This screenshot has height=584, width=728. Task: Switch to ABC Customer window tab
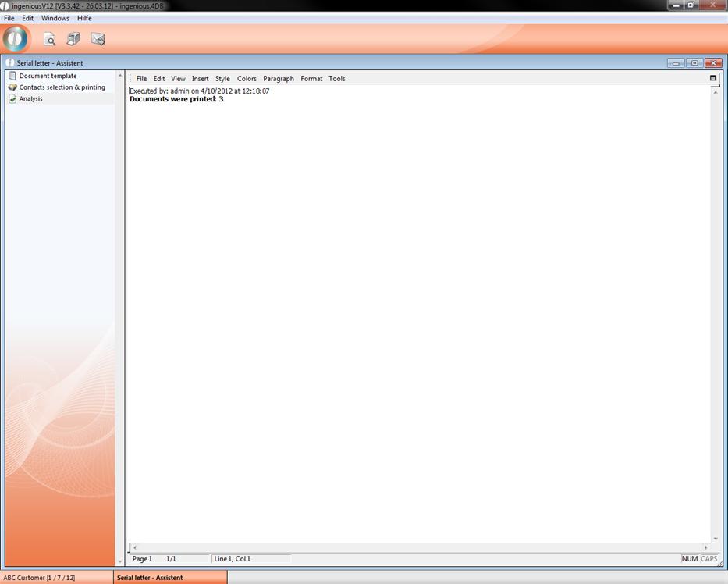pyautogui.click(x=39, y=578)
